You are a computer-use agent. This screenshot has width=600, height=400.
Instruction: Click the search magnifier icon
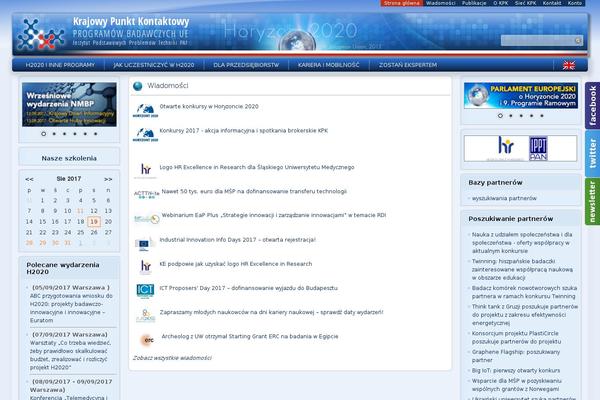578,40
